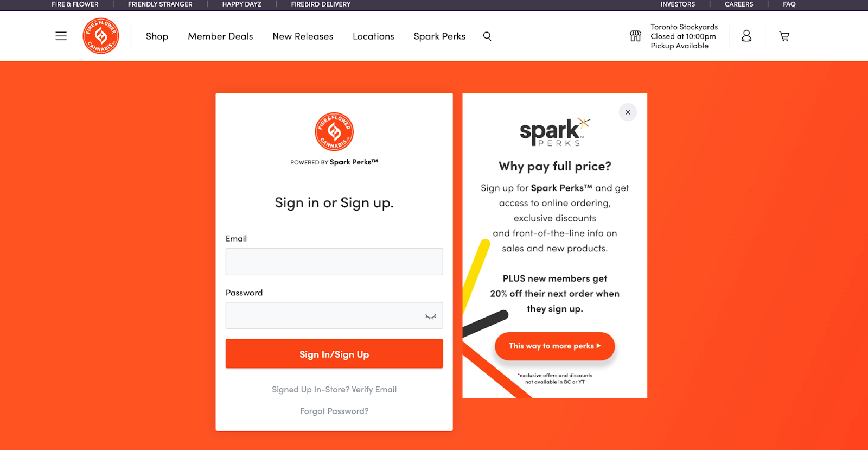Open the user account icon
868x450 pixels.
pyautogui.click(x=746, y=36)
